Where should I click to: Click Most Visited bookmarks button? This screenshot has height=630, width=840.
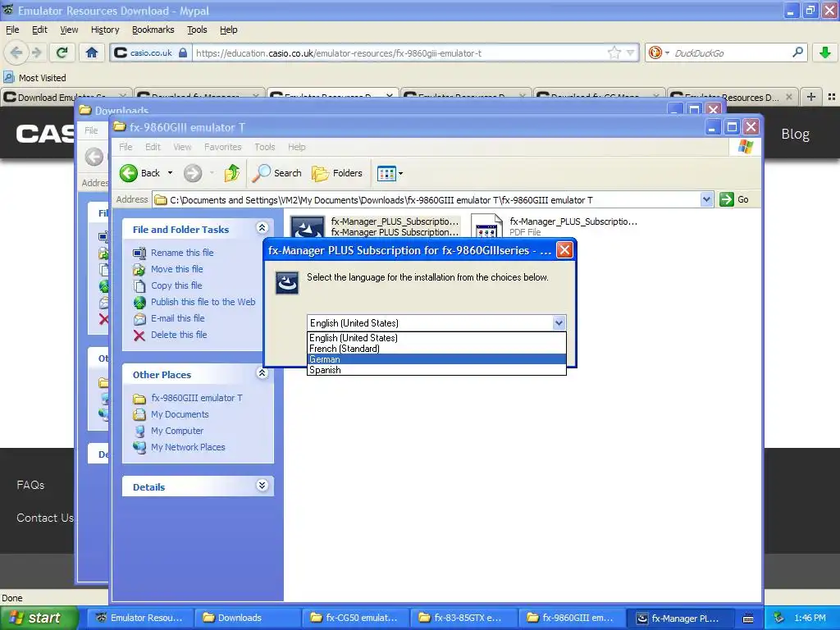pyautogui.click(x=35, y=78)
